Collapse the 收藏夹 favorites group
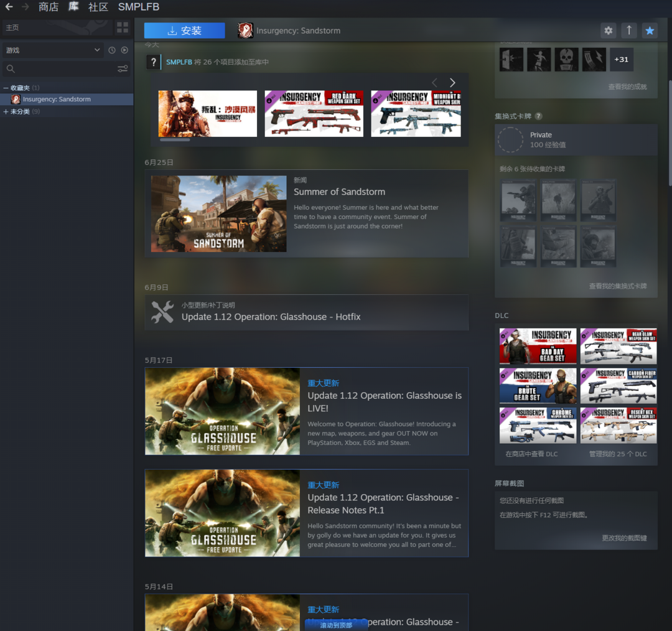 [6, 88]
